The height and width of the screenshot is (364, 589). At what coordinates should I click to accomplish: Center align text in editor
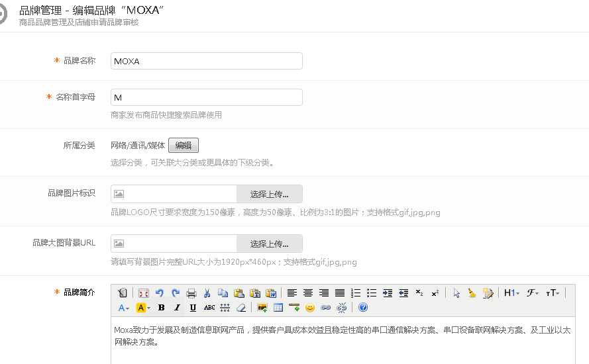308,293
